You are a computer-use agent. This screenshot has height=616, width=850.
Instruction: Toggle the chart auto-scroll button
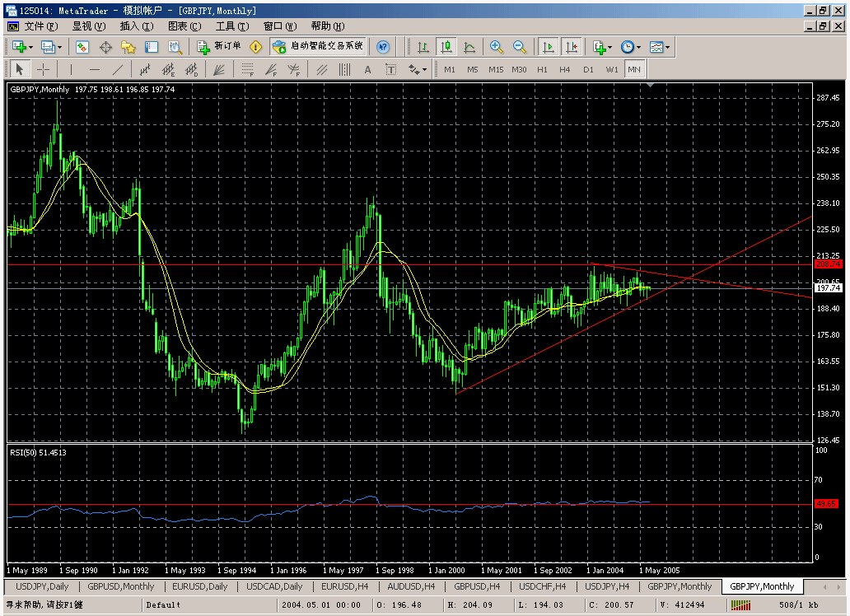[549, 47]
